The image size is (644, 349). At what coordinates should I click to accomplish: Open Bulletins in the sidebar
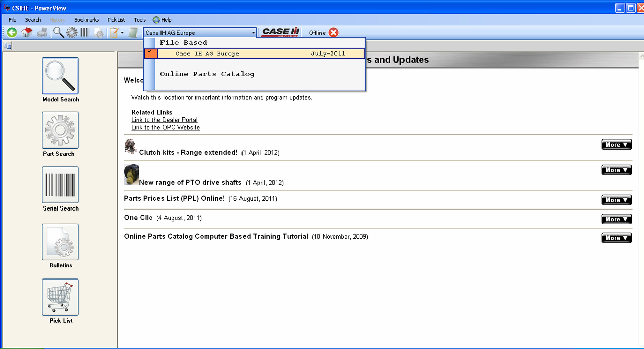tap(60, 242)
